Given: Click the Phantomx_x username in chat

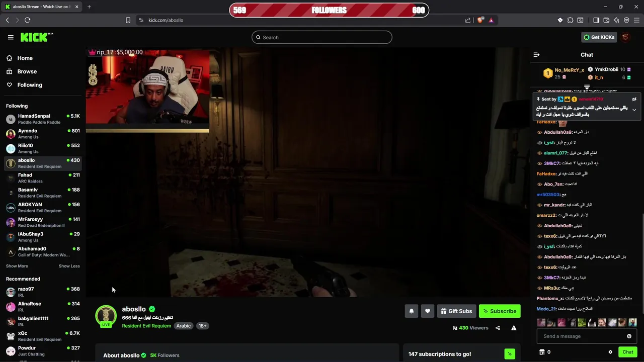Looking at the screenshot, I should pyautogui.click(x=550, y=299).
